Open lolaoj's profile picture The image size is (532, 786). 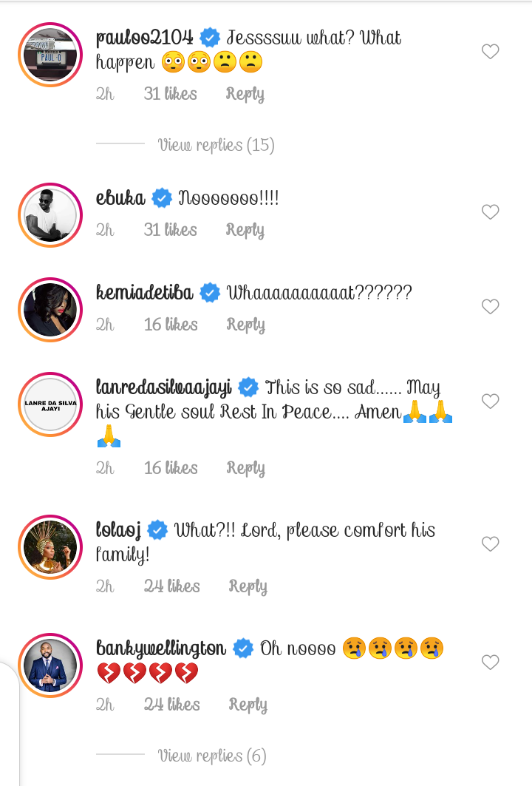pyautogui.click(x=50, y=547)
